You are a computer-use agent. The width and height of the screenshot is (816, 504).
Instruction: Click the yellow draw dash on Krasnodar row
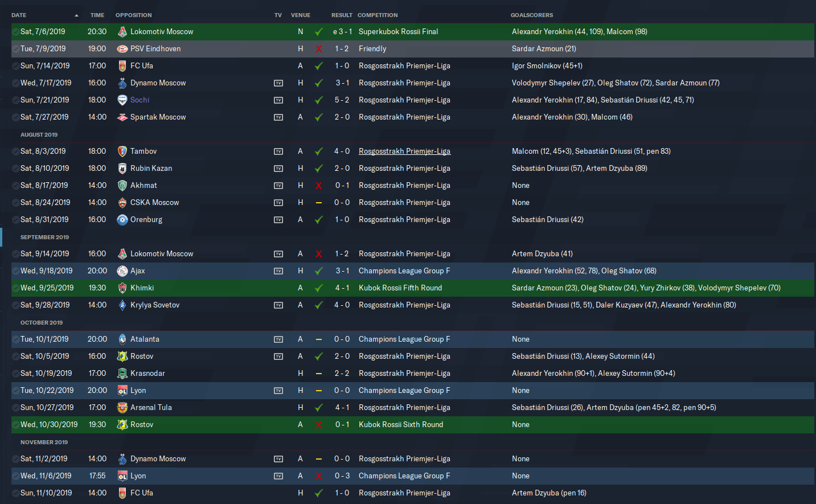click(319, 374)
